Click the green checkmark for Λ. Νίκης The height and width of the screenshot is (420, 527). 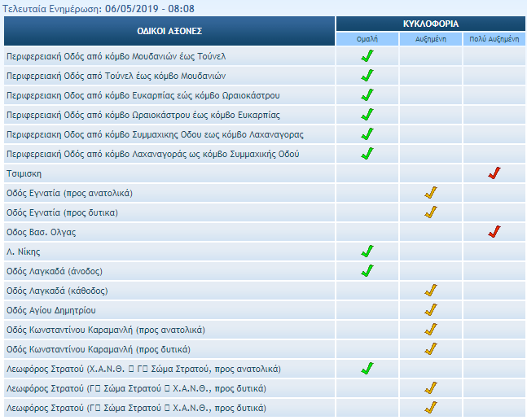tap(367, 252)
